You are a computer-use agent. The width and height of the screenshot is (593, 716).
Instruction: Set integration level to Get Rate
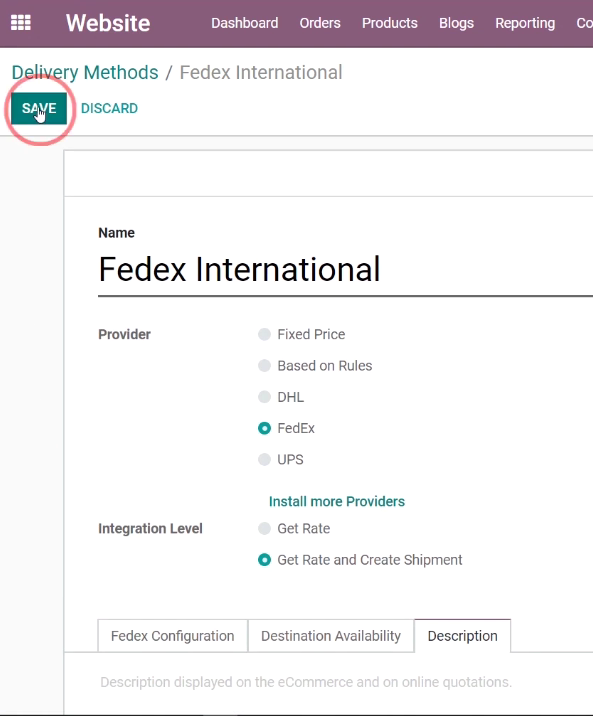264,529
